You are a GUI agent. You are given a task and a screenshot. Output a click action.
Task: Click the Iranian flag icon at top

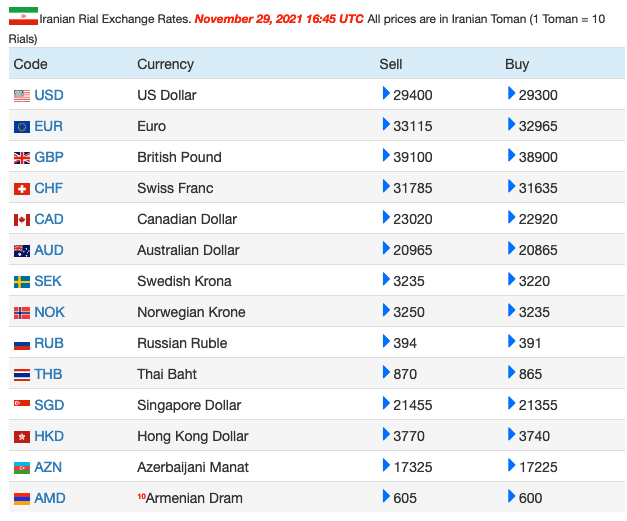click(x=23, y=16)
